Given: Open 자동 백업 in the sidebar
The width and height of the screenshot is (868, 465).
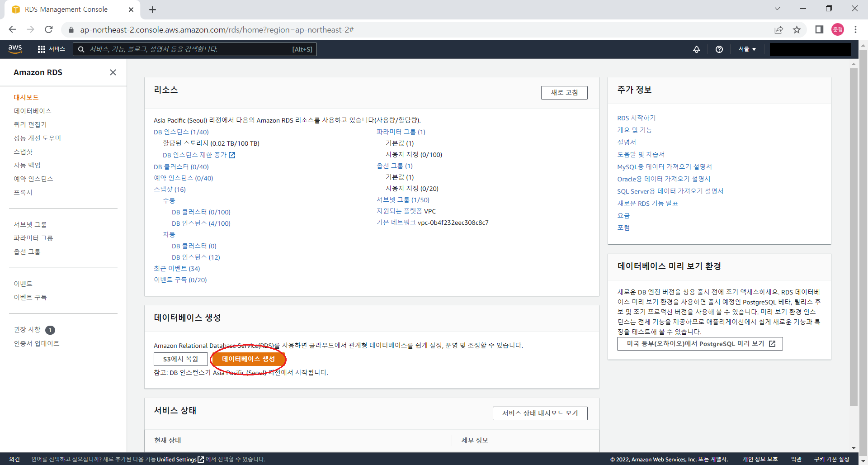Looking at the screenshot, I should pos(27,165).
